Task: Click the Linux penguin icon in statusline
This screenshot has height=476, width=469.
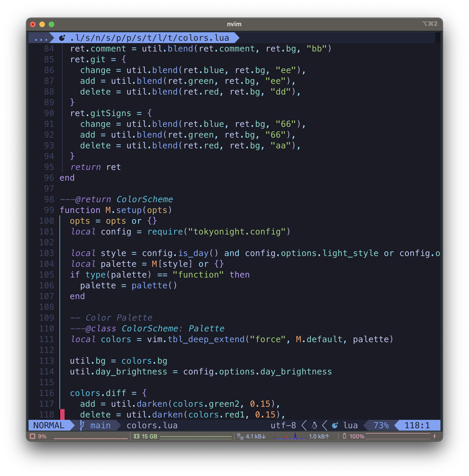Action: click(x=314, y=425)
